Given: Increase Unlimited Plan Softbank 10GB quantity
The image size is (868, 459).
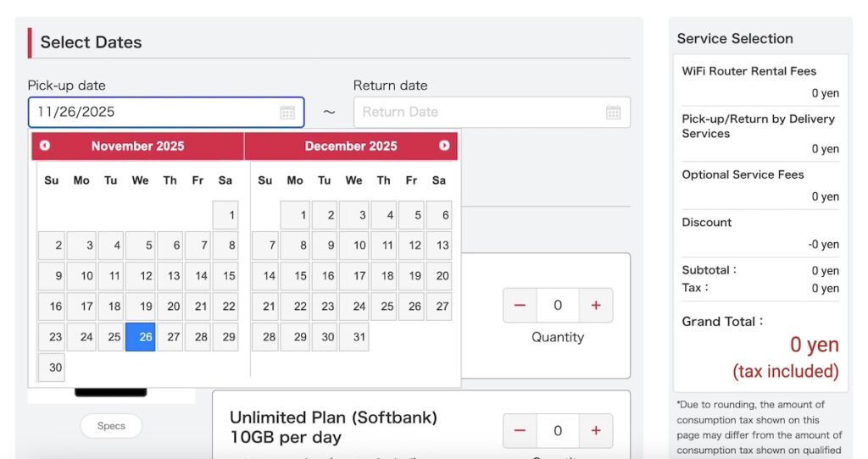Looking at the screenshot, I should 596,431.
